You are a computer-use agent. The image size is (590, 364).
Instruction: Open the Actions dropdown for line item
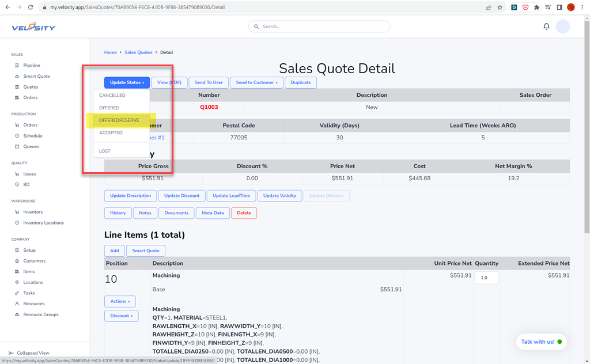pos(120,301)
